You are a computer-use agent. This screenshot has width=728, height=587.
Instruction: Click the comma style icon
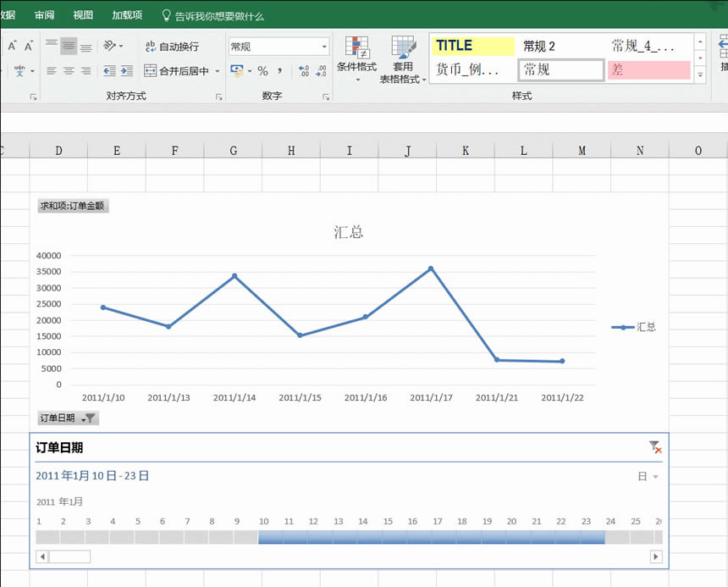coord(279,71)
